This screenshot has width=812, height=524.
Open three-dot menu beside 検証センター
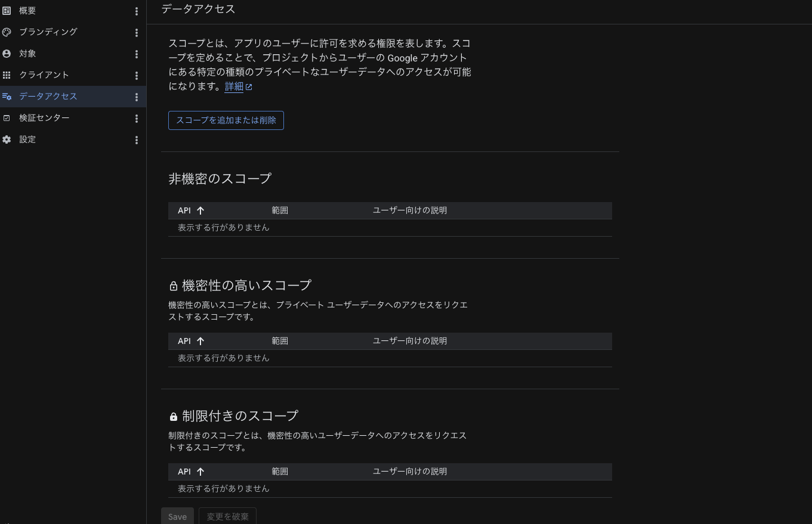click(x=137, y=119)
